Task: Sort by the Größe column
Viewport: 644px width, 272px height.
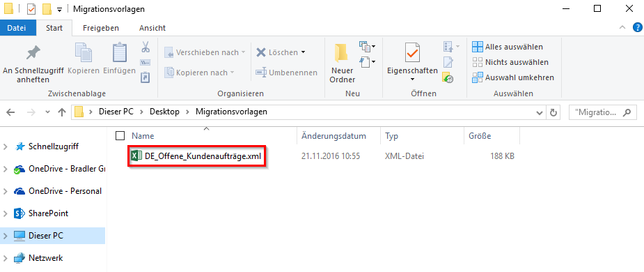Action: [x=480, y=136]
